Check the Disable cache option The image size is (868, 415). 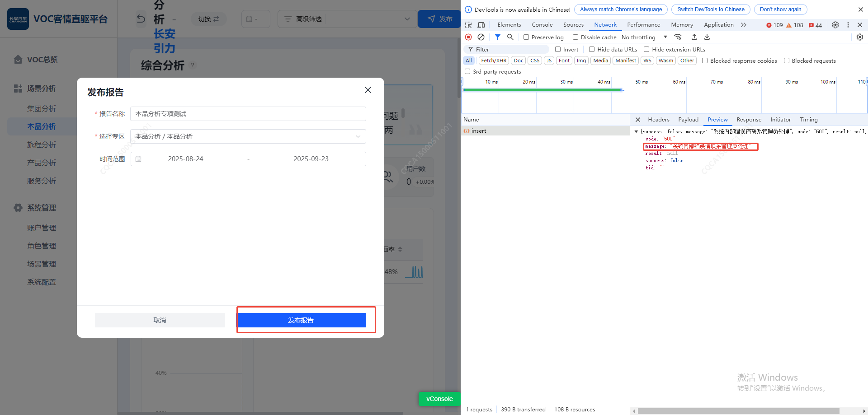point(576,37)
